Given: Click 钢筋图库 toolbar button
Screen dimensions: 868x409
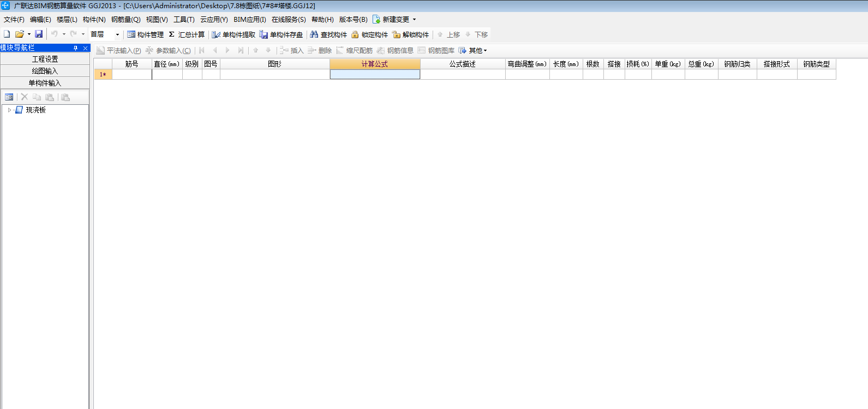Looking at the screenshot, I should pyautogui.click(x=436, y=50).
